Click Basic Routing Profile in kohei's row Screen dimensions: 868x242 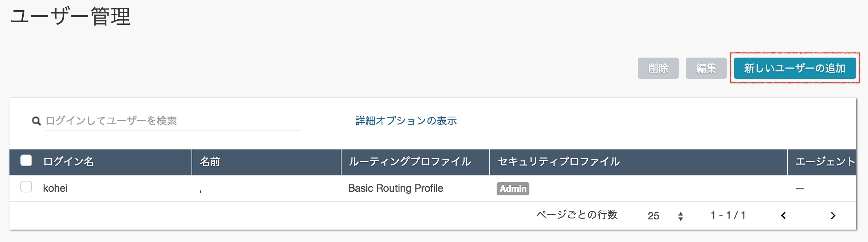[x=395, y=188]
